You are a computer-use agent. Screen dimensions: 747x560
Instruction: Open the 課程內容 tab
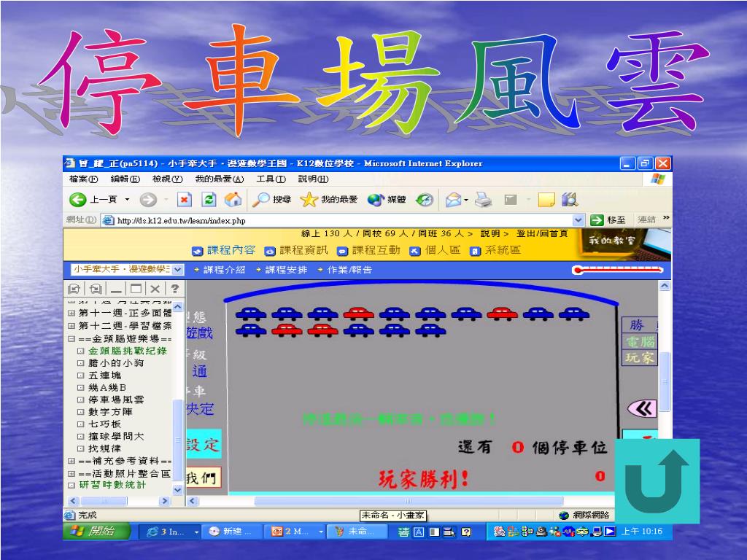point(224,250)
